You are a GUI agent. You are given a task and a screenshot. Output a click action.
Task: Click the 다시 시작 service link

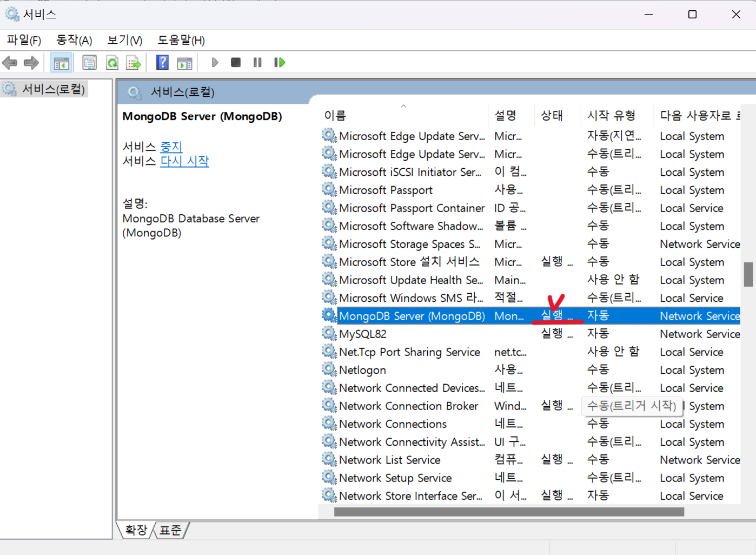coord(184,161)
